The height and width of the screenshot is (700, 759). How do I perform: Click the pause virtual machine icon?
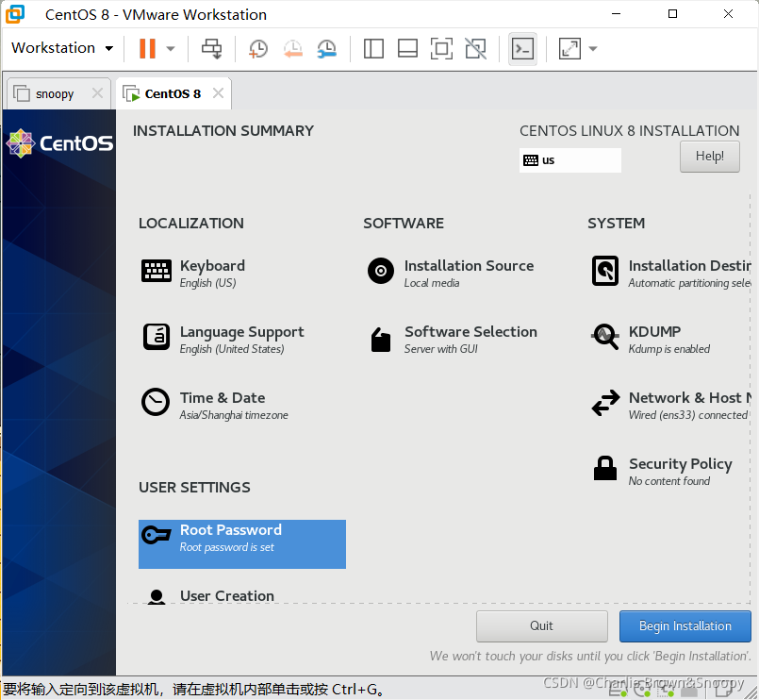tap(147, 48)
